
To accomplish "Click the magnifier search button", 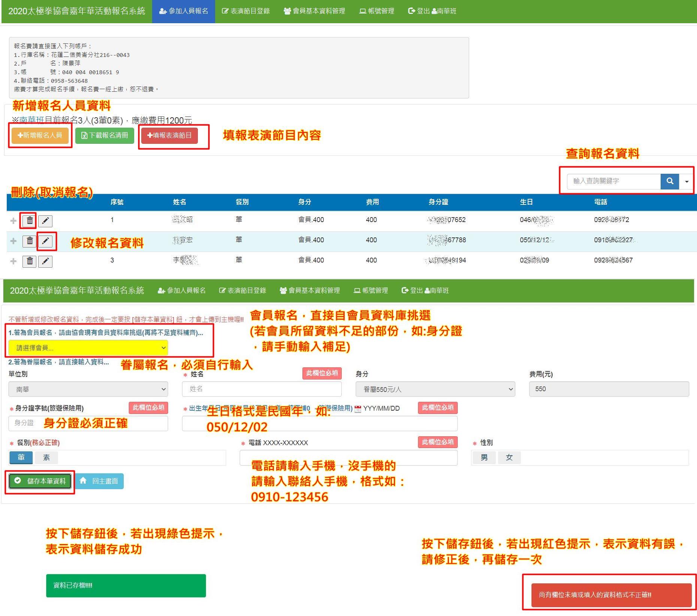I will click(x=670, y=181).
